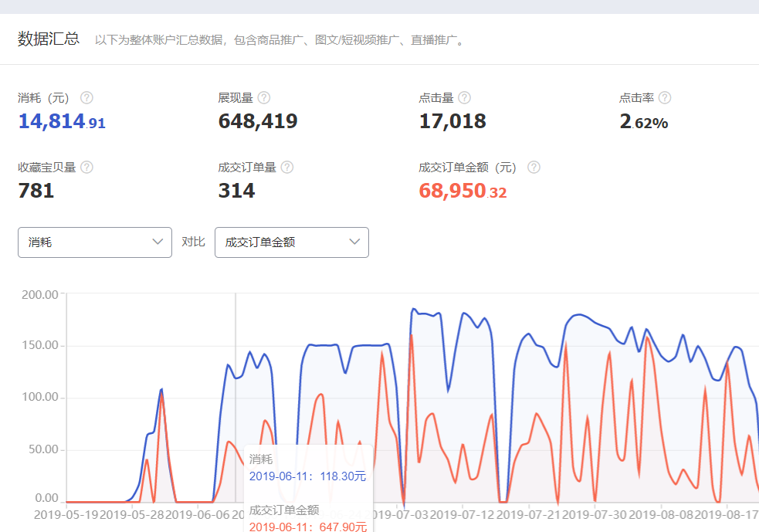Select the 点击率 value 2.62%

click(644, 122)
